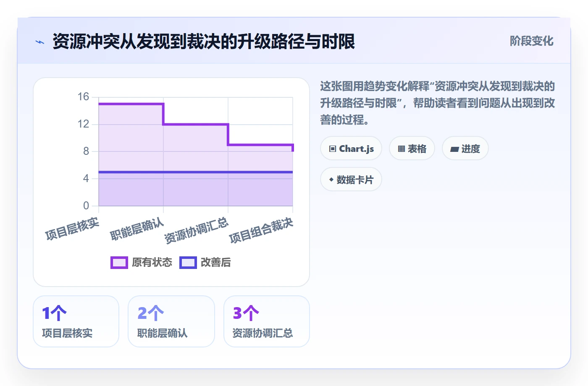Select the 进度 tag chip

tap(465, 149)
